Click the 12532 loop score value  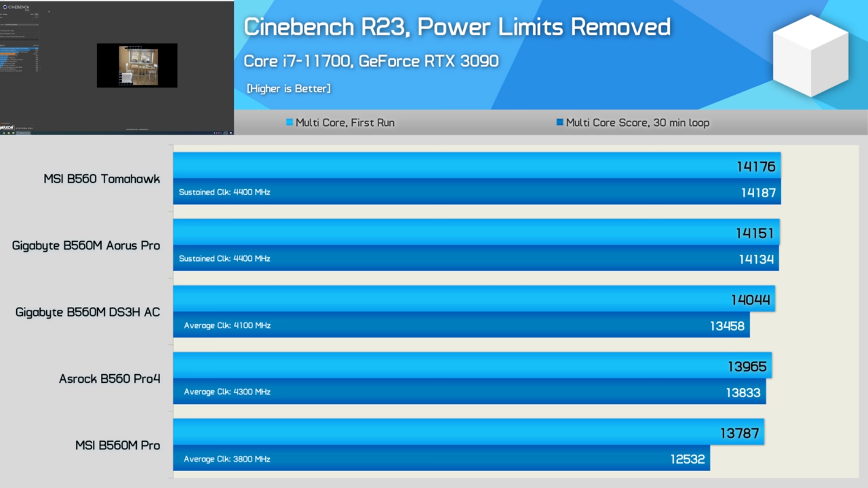[687, 459]
